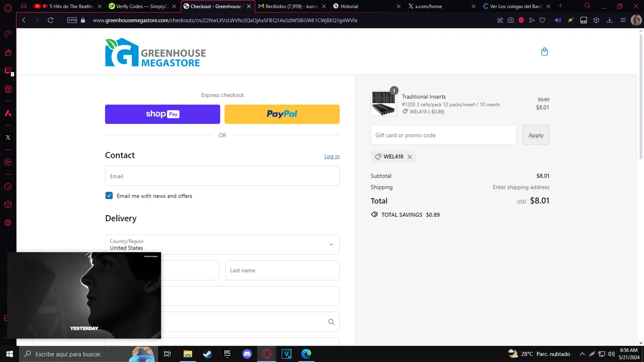Switch to the 5 Hits de The Beatles tab

68,6
